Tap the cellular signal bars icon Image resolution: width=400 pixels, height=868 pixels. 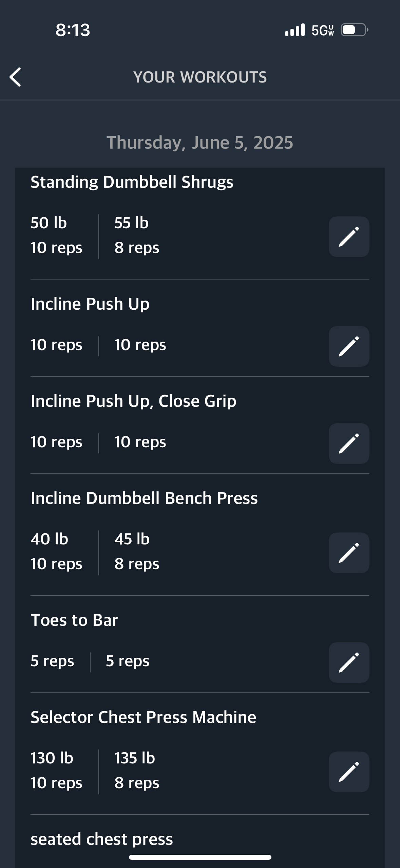[294, 30]
